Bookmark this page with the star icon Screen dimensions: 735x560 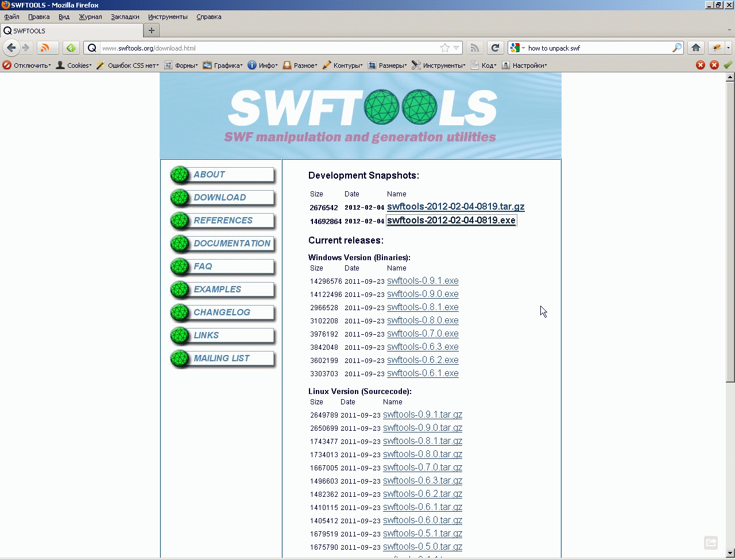(x=445, y=48)
